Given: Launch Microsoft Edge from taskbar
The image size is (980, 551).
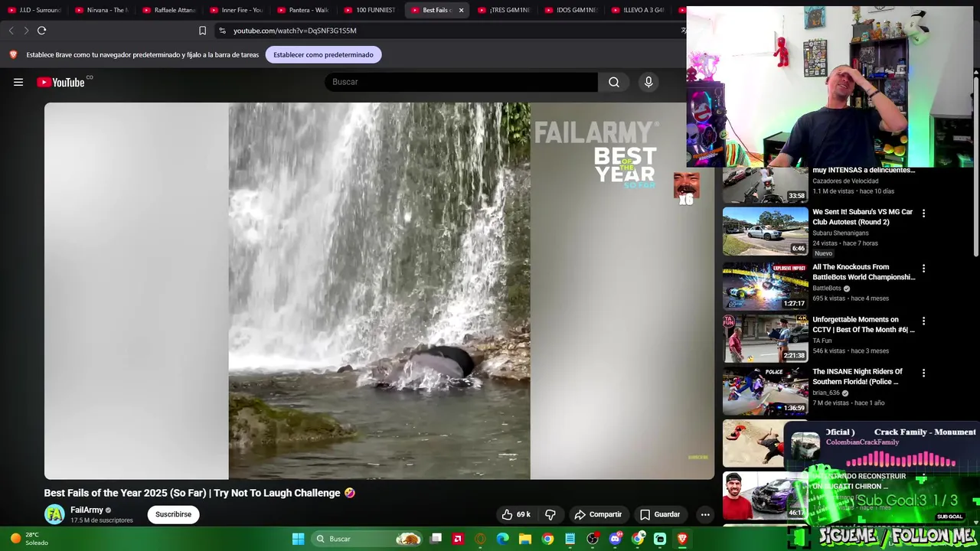Looking at the screenshot, I should point(503,539).
